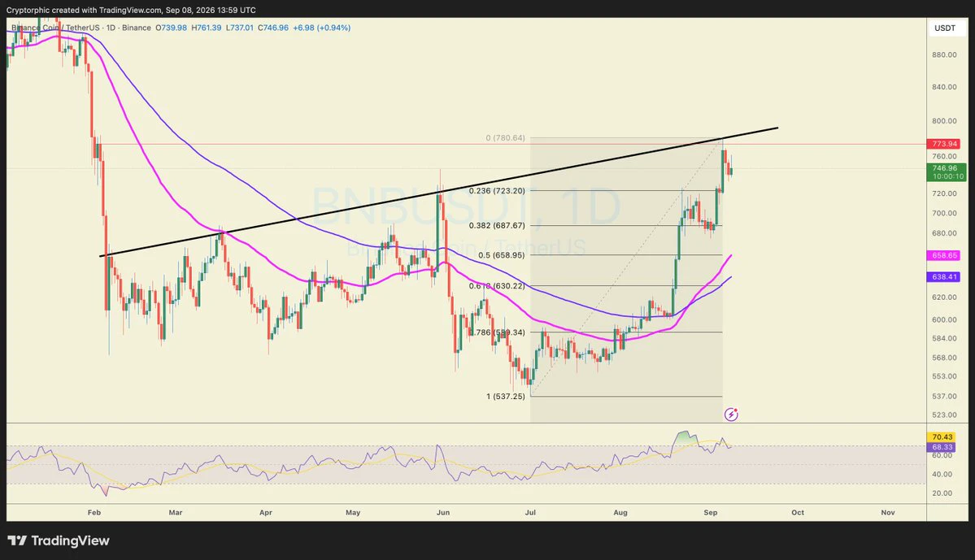Screen dimensions: 975x560
Task: Click the purple 68.33 RSI value label
Action: click(x=942, y=447)
